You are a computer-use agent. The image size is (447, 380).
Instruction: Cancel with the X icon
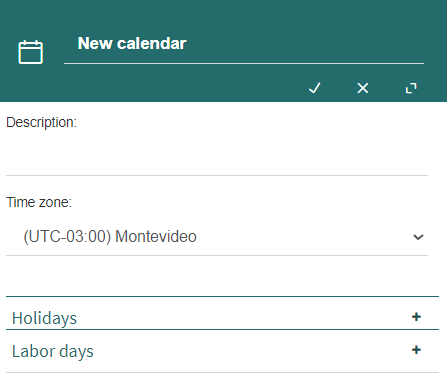coord(363,88)
